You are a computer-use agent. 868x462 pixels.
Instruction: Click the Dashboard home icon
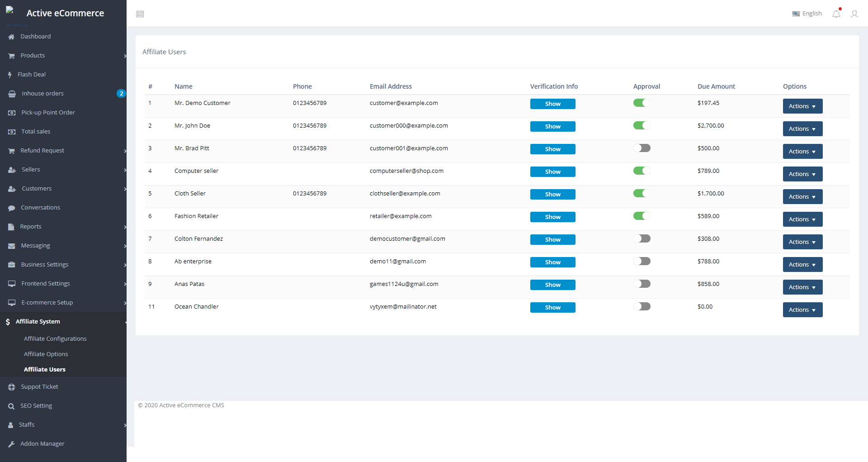click(x=11, y=37)
